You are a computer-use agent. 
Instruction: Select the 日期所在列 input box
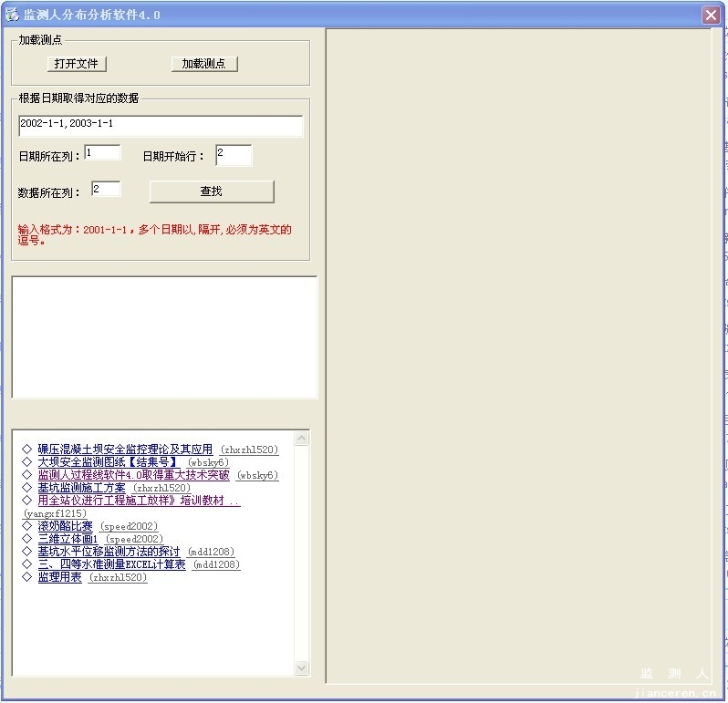click(x=102, y=152)
